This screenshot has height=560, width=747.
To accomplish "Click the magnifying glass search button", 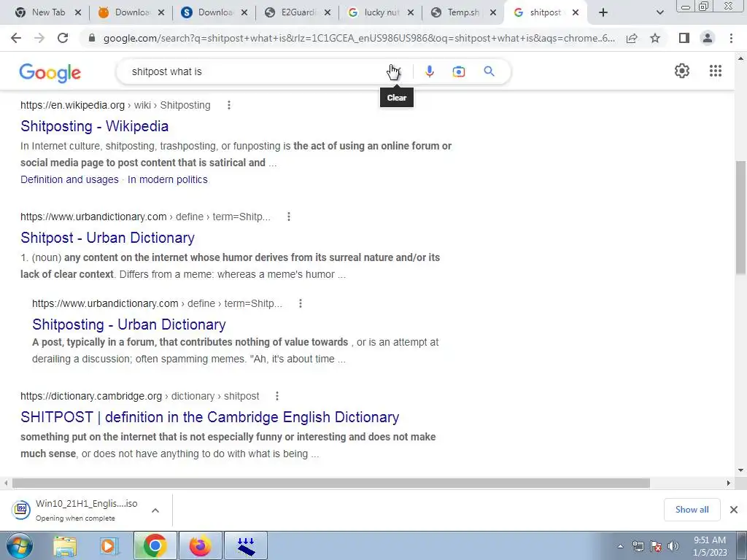I will 489,71.
